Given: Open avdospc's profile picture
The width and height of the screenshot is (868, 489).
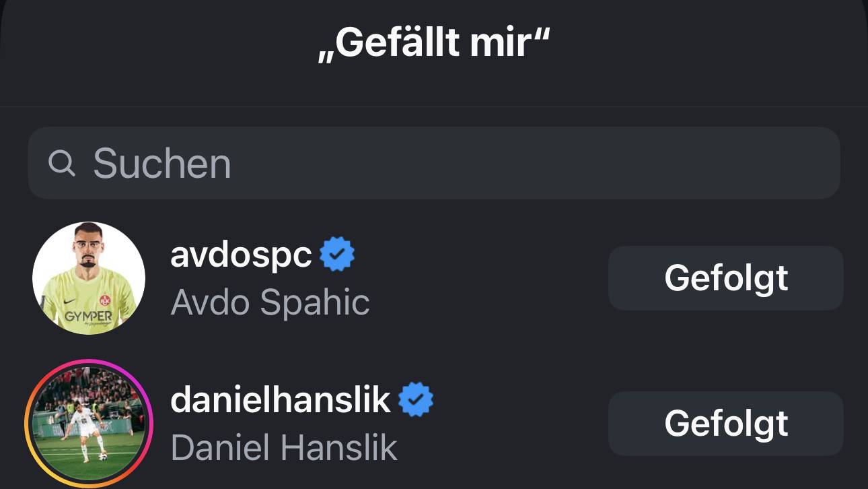Looking at the screenshot, I should (88, 278).
